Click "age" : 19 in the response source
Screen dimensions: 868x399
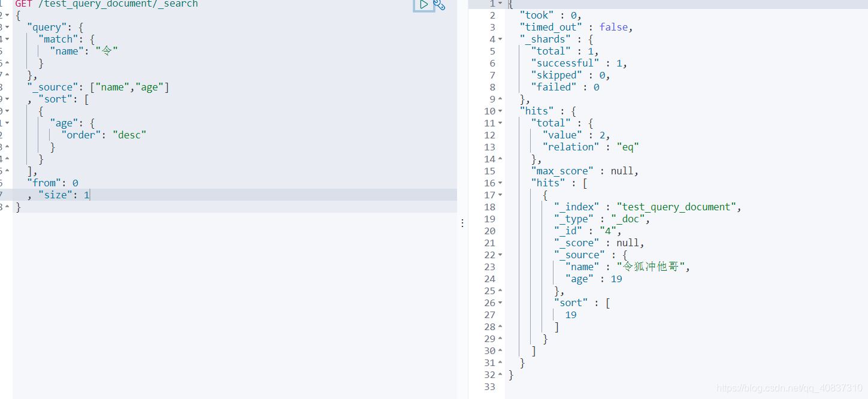coord(594,279)
